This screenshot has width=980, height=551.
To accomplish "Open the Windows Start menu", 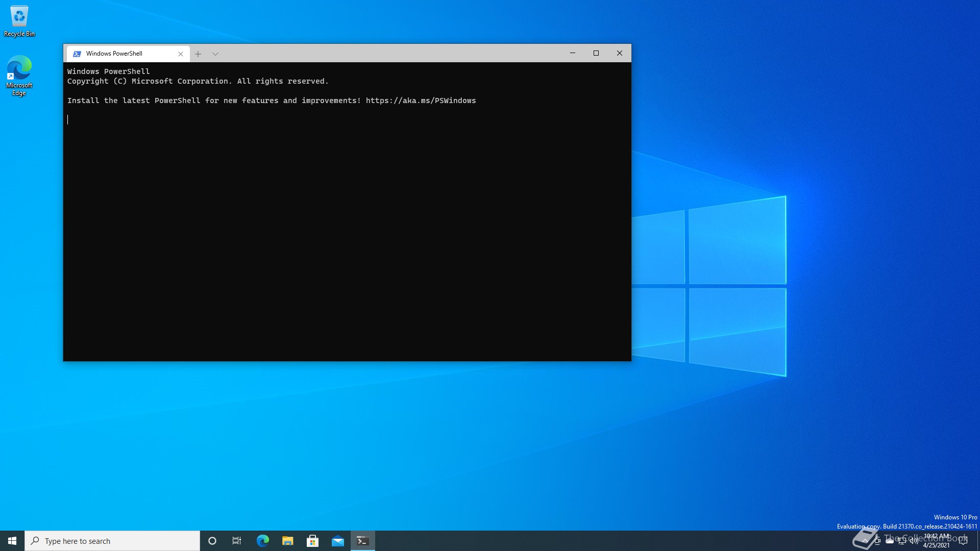I will coord(12,541).
